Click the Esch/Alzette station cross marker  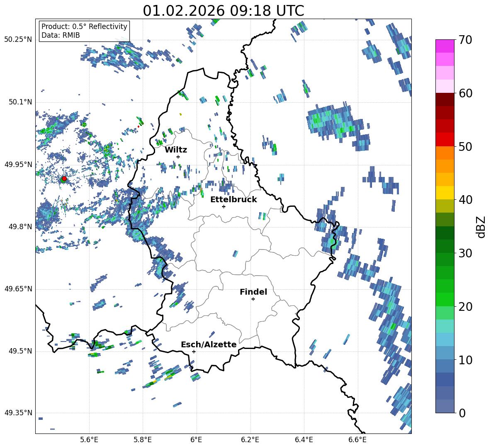[194, 351]
